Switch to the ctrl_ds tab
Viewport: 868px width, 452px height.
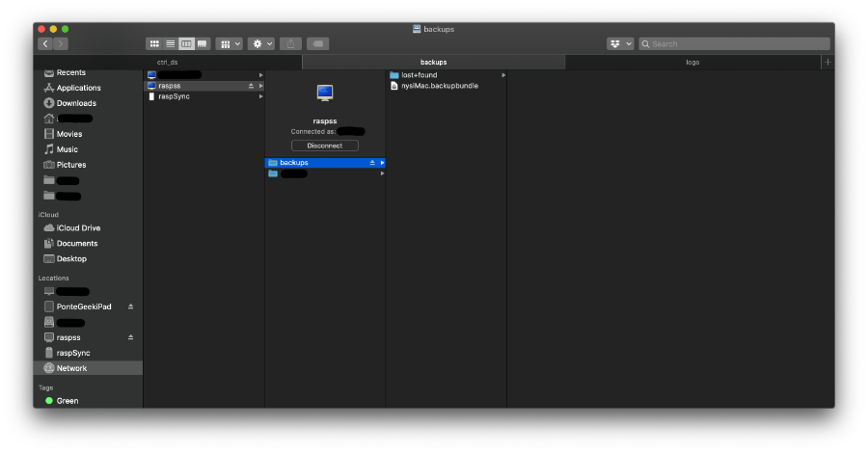(x=167, y=62)
